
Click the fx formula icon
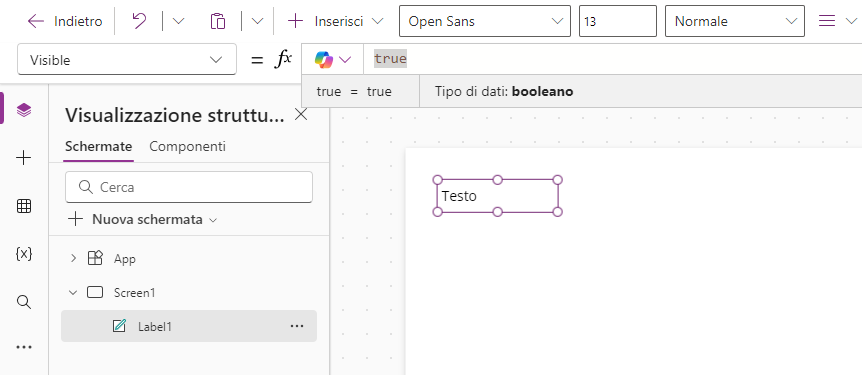[x=283, y=59]
